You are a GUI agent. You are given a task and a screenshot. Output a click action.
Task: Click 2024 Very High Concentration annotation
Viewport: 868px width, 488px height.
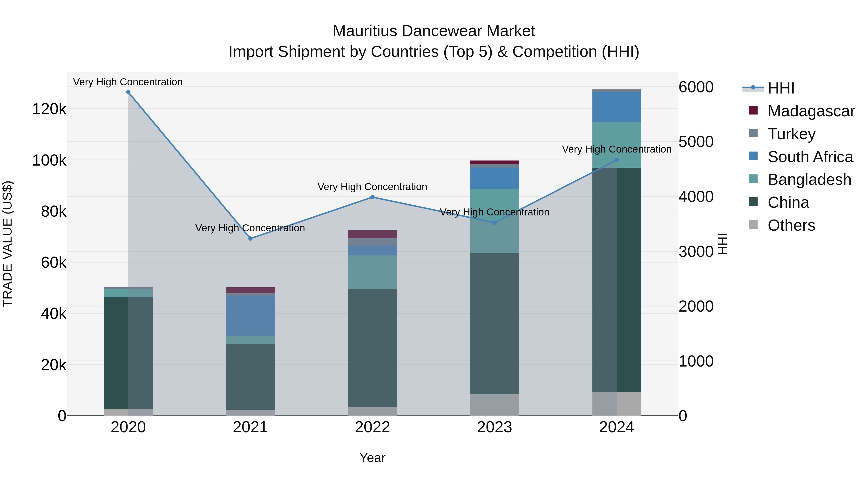[x=617, y=149]
